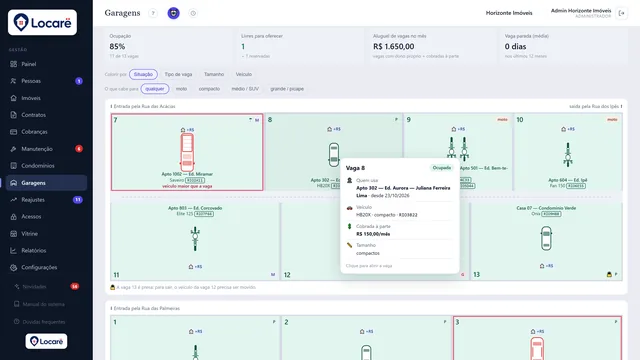Click the Locarê logo at top of sidebar
The height and width of the screenshot is (360, 640).
point(42,22)
